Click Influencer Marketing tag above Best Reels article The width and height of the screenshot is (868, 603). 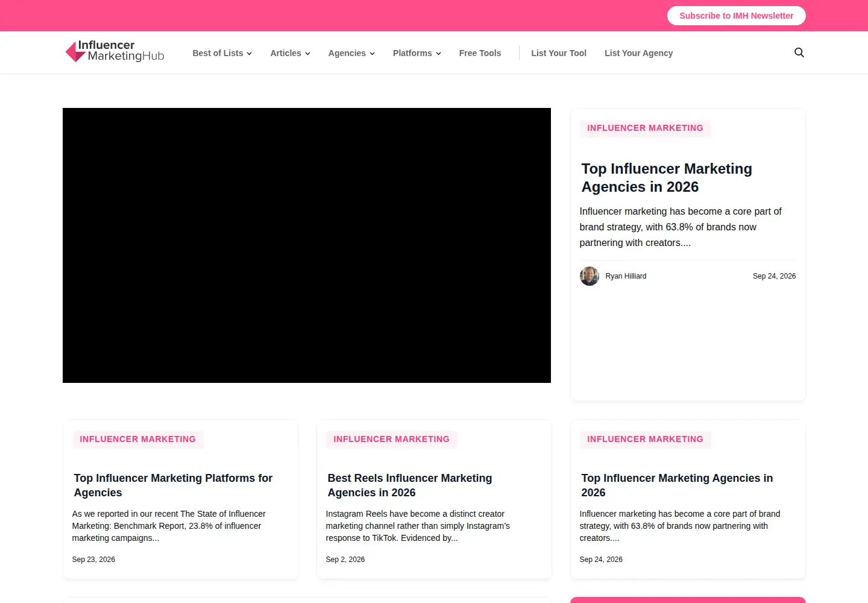pos(391,439)
